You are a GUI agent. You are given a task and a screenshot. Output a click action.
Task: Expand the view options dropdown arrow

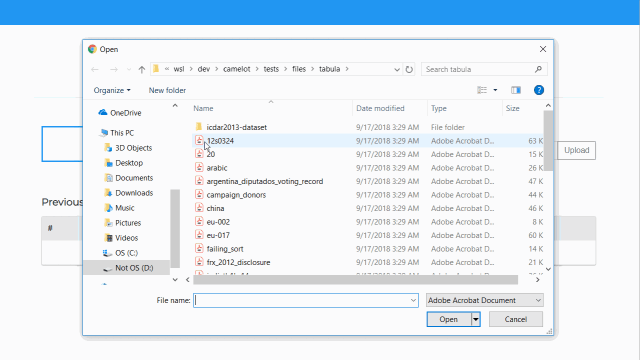pyautogui.click(x=495, y=90)
